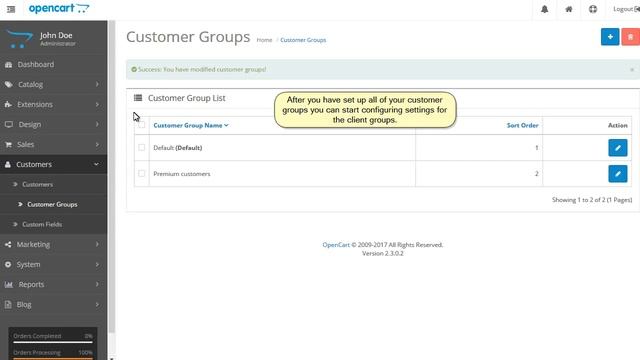Click the Showing 1 to 2 of 2 text
The height and width of the screenshot is (360, 640).
point(592,200)
